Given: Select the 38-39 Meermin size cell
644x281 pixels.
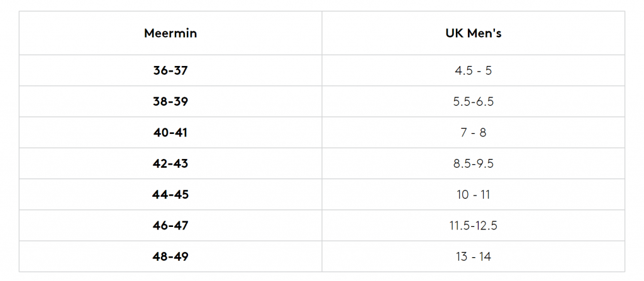Looking at the screenshot, I should point(170,101).
